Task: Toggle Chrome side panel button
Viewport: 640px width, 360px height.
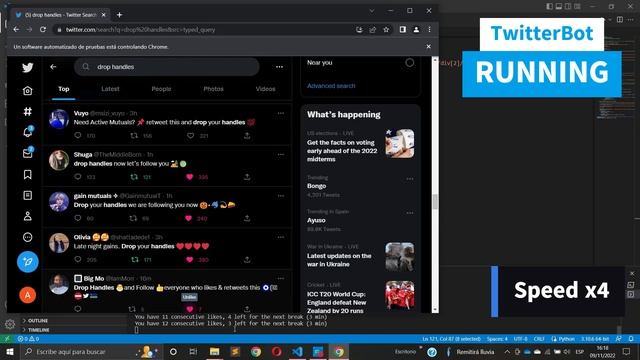Action: 403,29
